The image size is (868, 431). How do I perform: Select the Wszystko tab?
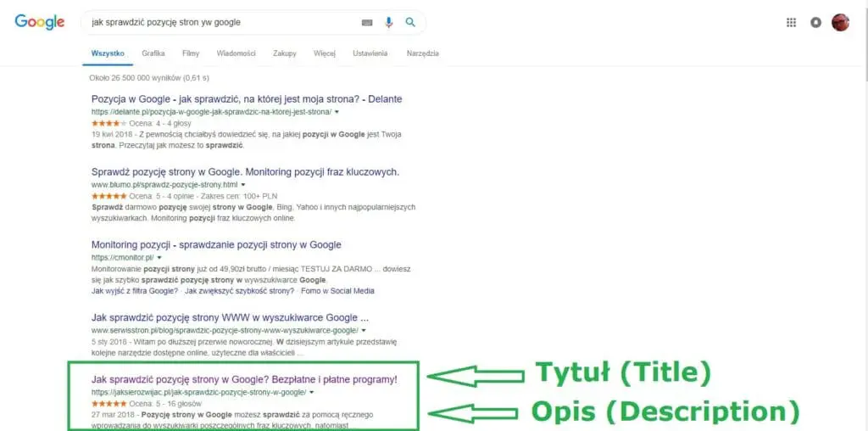coord(108,53)
